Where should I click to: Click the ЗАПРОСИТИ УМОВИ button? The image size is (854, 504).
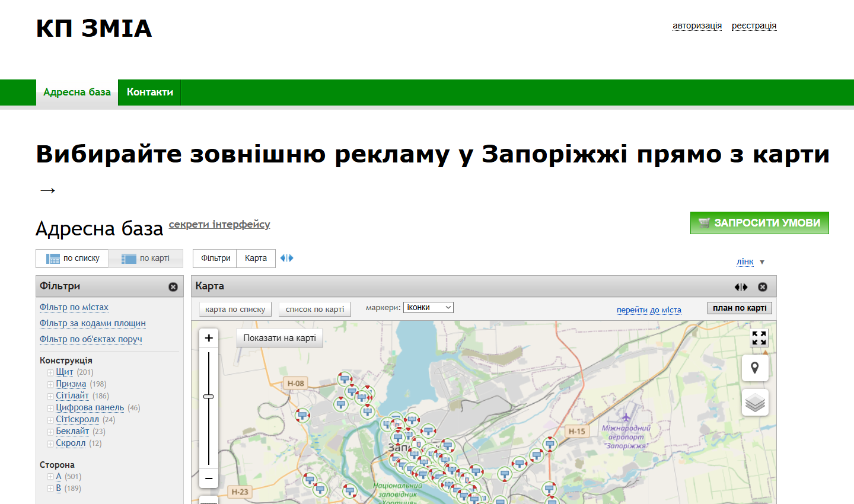(759, 223)
